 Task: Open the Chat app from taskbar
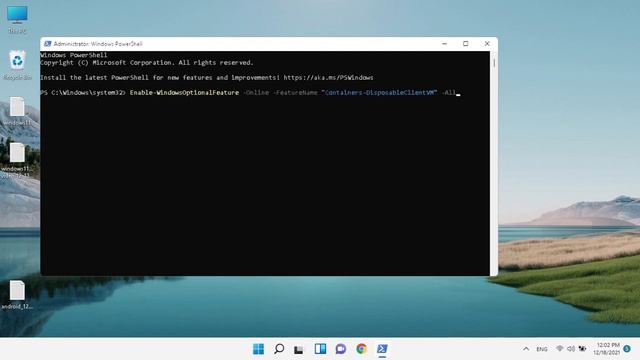click(341, 349)
